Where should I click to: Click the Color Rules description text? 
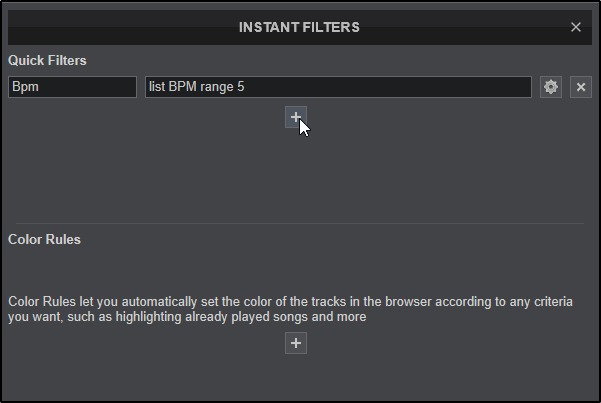[x=290, y=301]
